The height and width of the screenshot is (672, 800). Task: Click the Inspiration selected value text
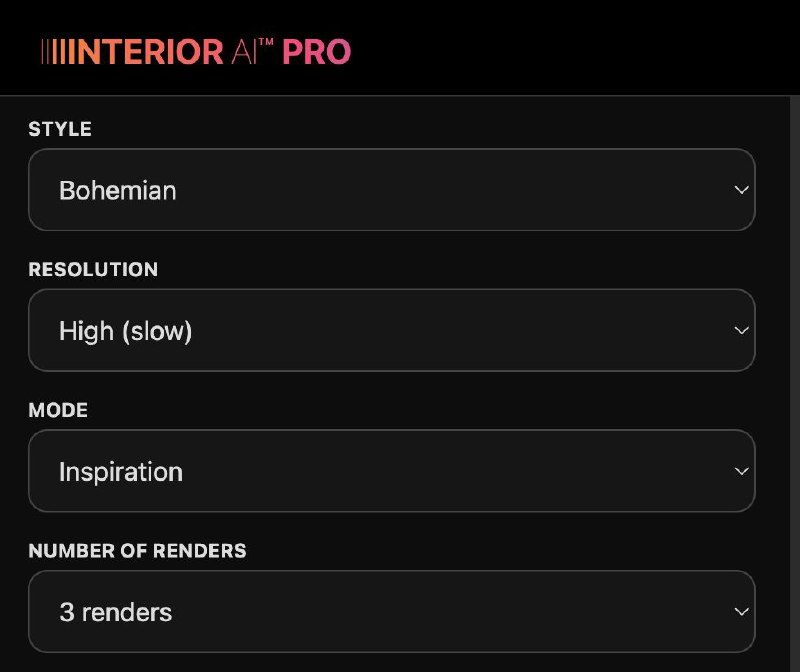point(120,471)
